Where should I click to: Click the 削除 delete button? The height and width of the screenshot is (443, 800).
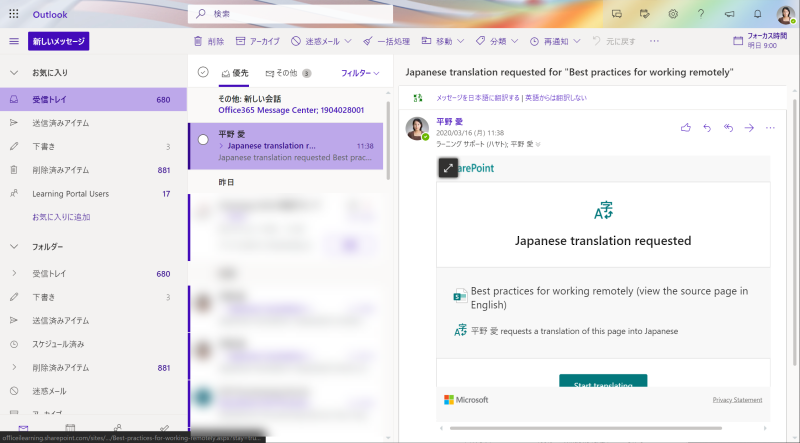pos(209,41)
